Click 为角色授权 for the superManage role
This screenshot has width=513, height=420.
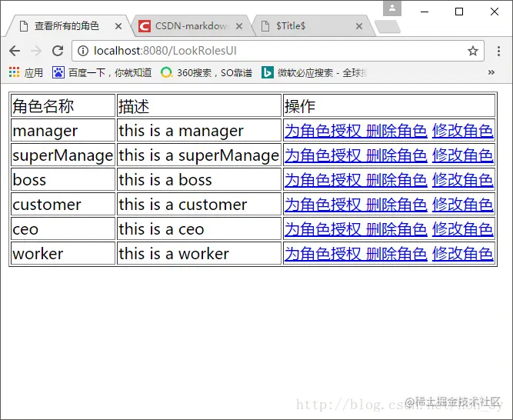pyautogui.click(x=322, y=155)
